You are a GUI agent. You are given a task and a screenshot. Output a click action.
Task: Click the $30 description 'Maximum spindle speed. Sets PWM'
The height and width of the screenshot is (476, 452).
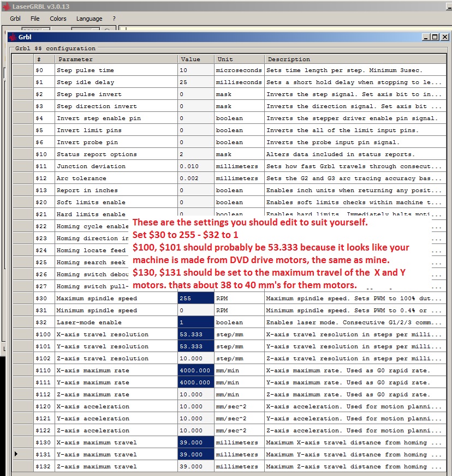click(x=355, y=299)
